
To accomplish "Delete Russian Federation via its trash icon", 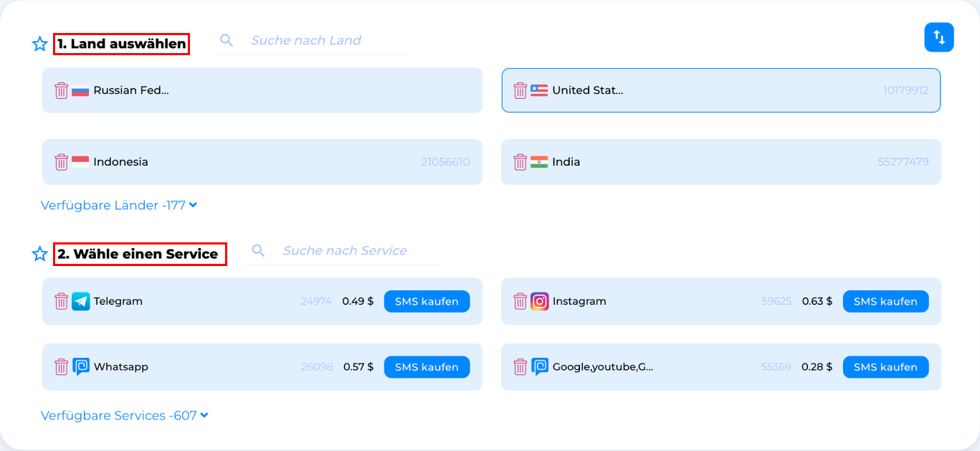I will [x=62, y=90].
